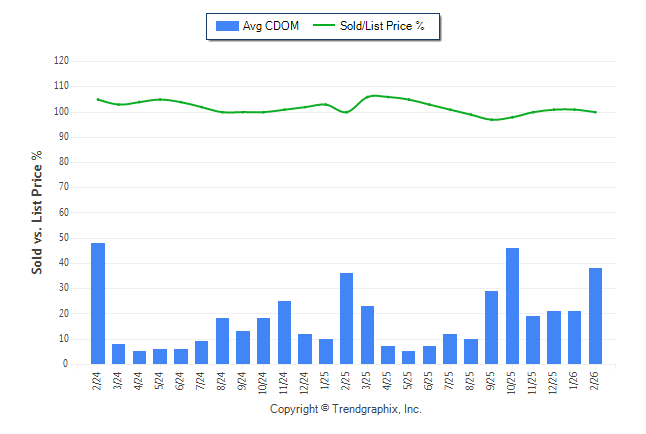This screenshot has width=646, height=434.
Task: Toggle the Sold/List Price % legend label
Action: click(x=381, y=26)
